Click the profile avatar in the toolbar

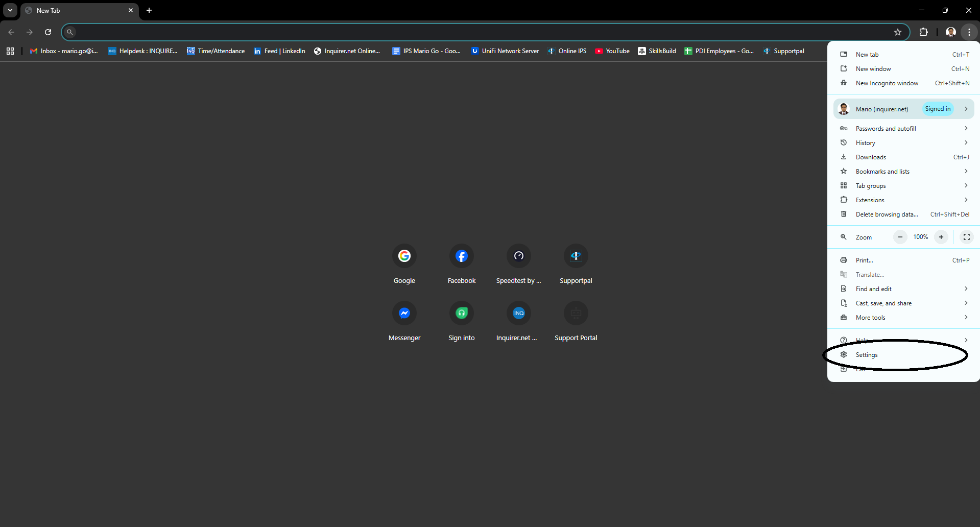[x=950, y=32]
